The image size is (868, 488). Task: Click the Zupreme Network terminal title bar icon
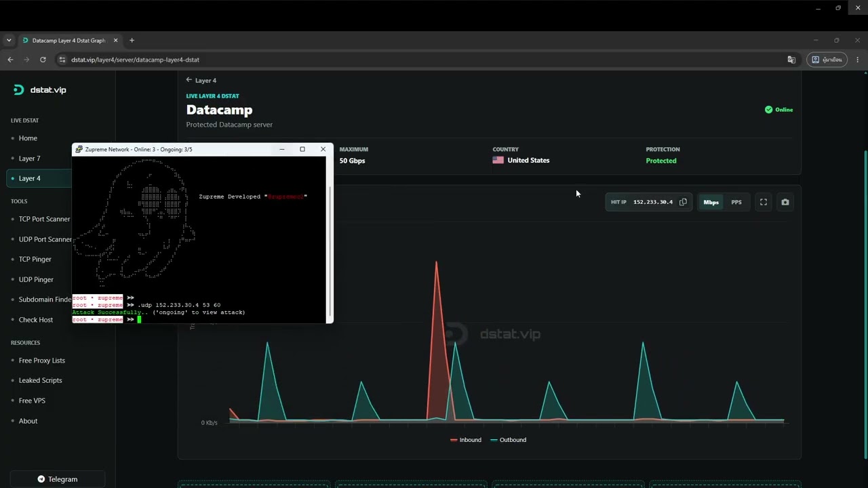click(79, 149)
